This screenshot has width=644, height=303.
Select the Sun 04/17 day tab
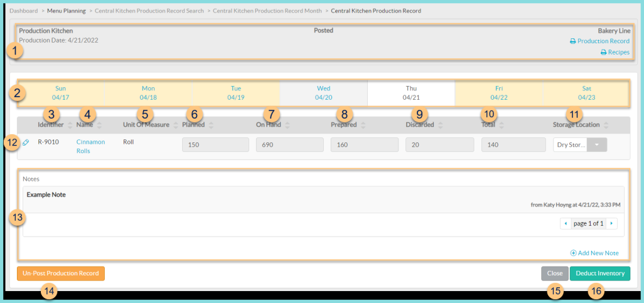pyautogui.click(x=60, y=93)
